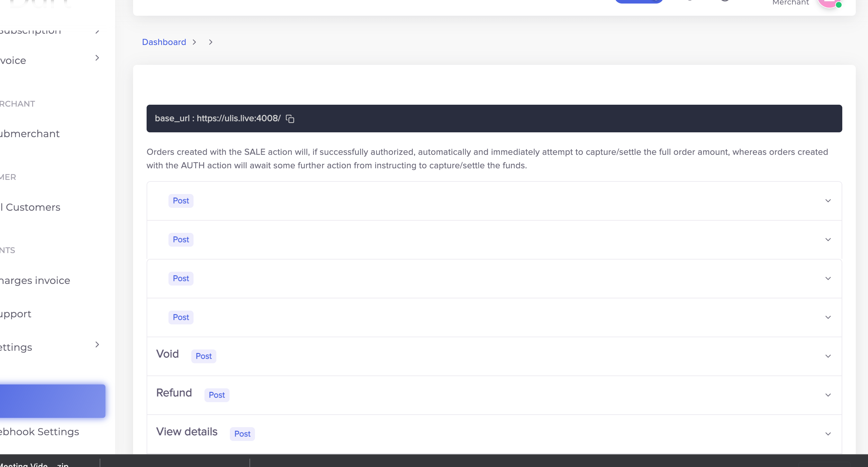The height and width of the screenshot is (467, 868).
Task: Expand the Invoice sidebar chevron
Action: click(97, 58)
